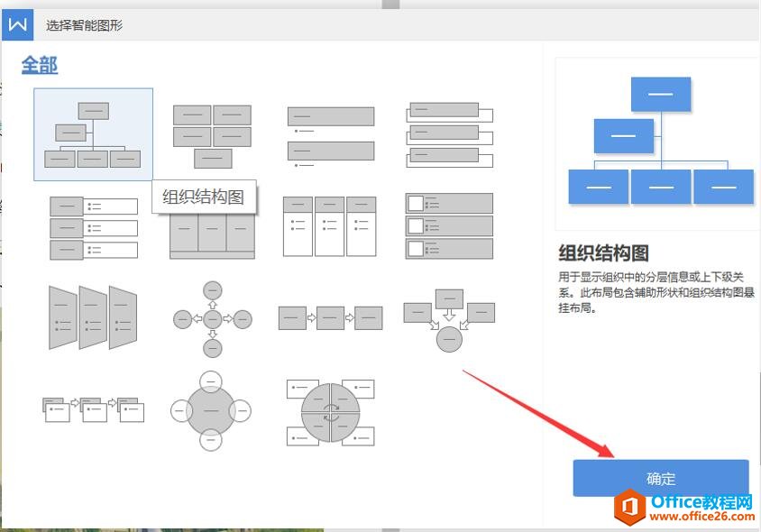Click the WPS W logo icon

17,24
